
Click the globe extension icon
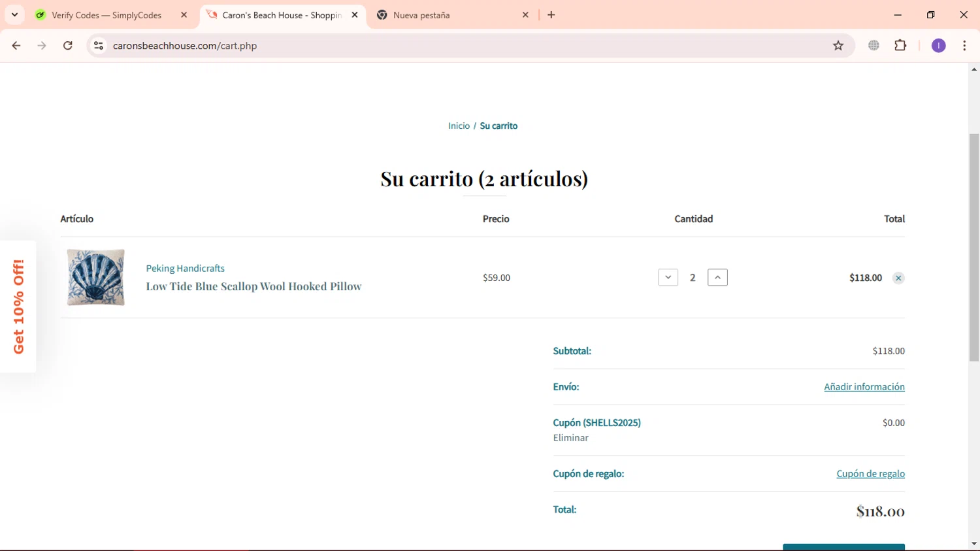pyautogui.click(x=874, y=46)
